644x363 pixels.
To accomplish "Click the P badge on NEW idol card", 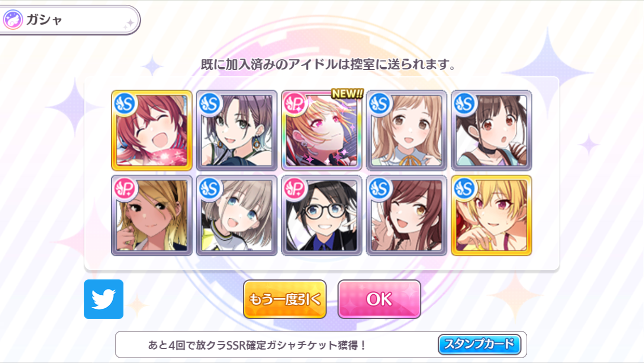I will (295, 104).
